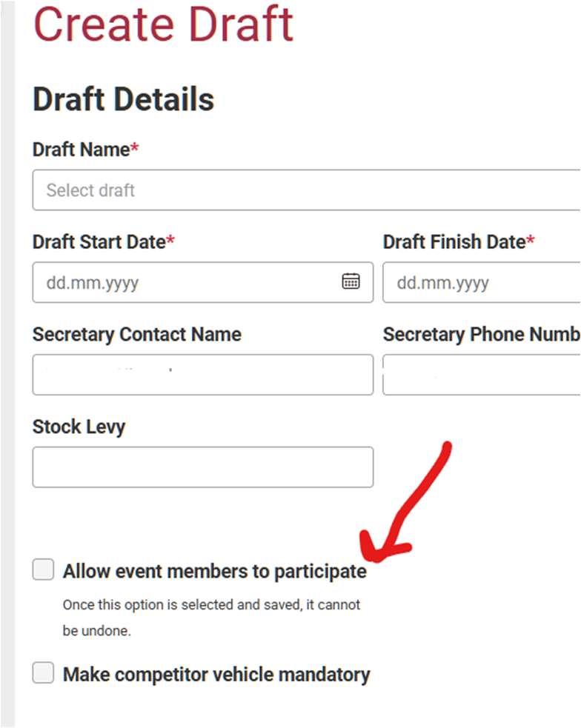
Task: Click the 'cannot be undone' note text
Action: tap(211, 618)
